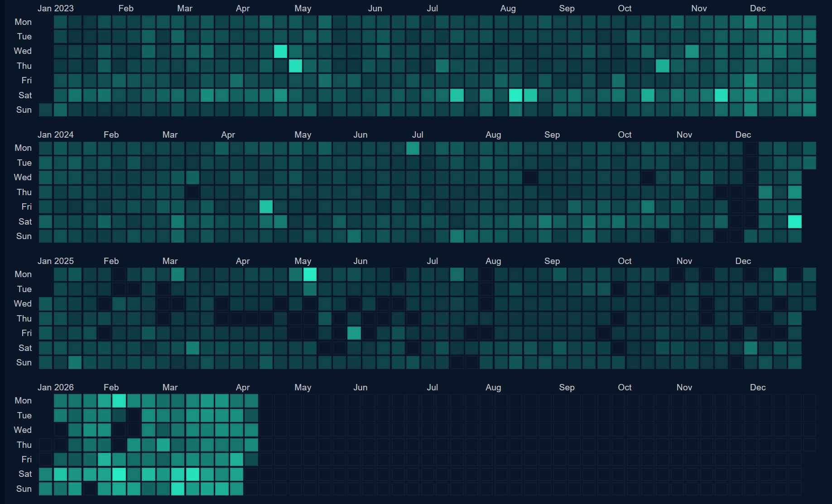Click the "Jan 2026" heatmap heading
This screenshot has width=832, height=504.
56,387
